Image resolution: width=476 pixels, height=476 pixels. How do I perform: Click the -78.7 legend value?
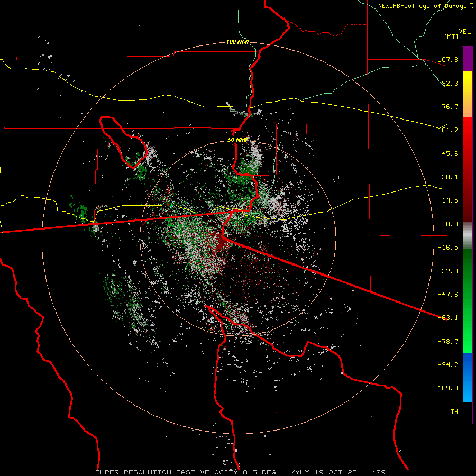point(448,342)
